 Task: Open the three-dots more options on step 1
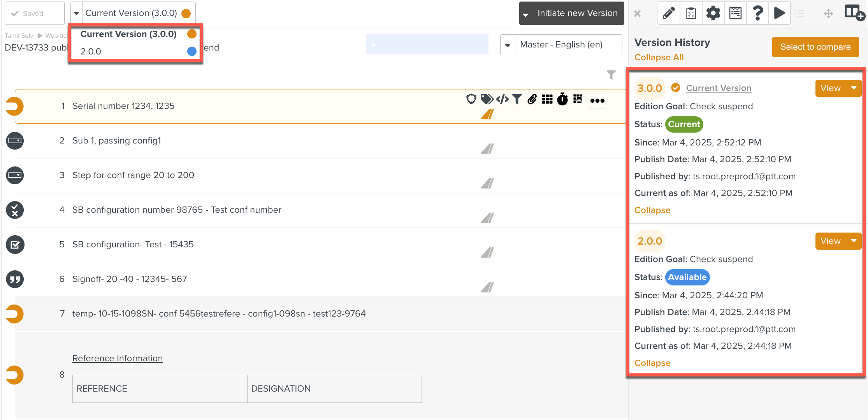tap(597, 100)
